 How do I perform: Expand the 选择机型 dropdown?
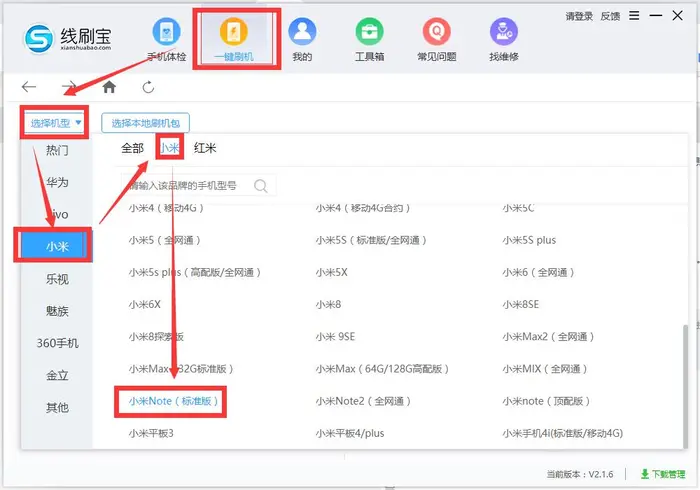click(x=55, y=123)
